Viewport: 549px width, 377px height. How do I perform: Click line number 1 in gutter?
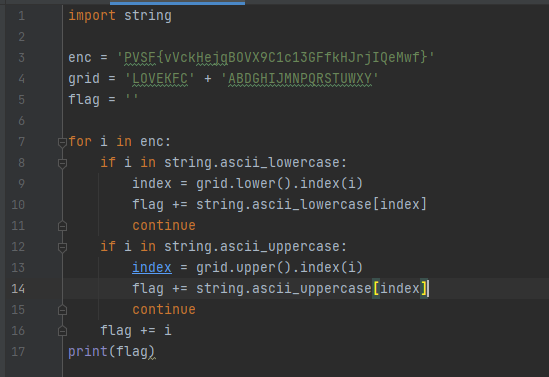(x=22, y=16)
